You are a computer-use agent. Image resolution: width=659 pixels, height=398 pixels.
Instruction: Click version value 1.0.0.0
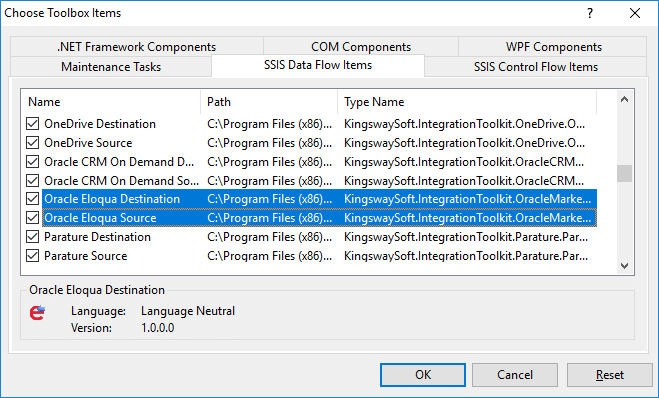(158, 328)
